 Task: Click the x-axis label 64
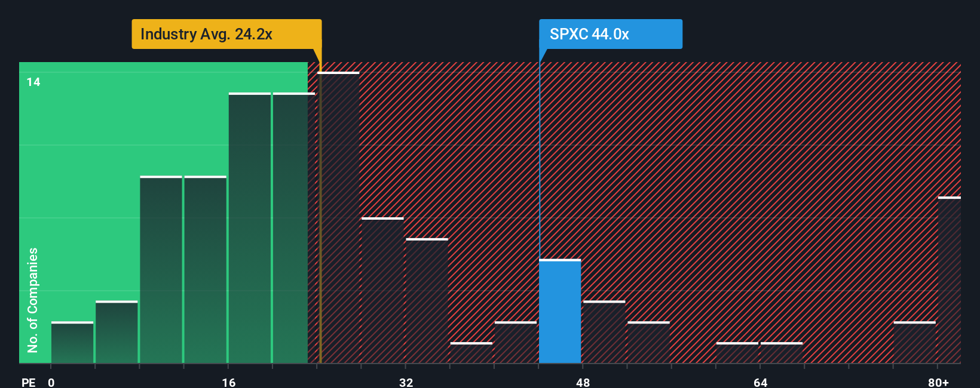[760, 382]
